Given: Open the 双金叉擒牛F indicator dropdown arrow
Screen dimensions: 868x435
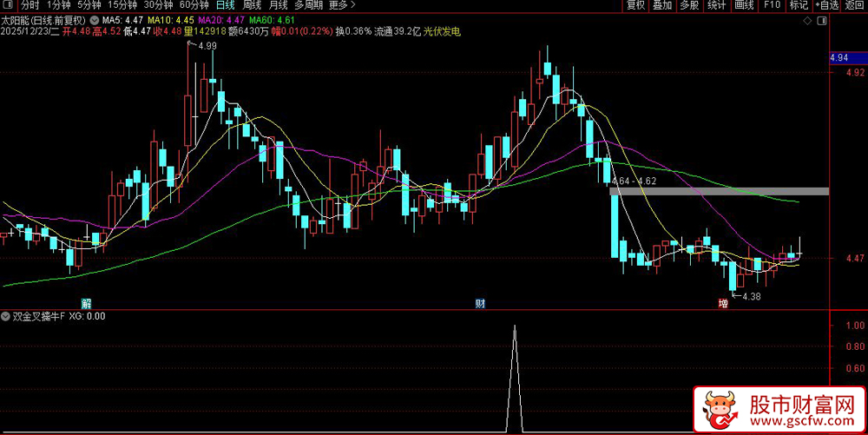Looking at the screenshot, I should coord(5,317).
